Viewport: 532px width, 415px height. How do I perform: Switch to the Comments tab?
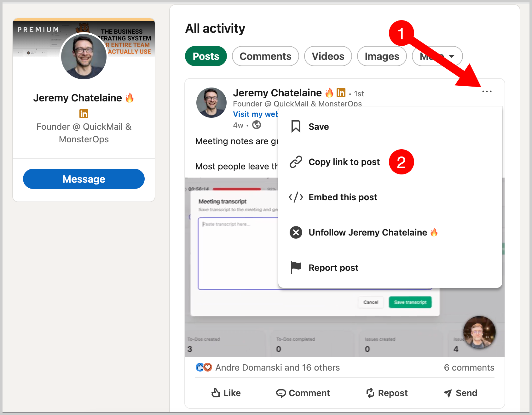(265, 56)
